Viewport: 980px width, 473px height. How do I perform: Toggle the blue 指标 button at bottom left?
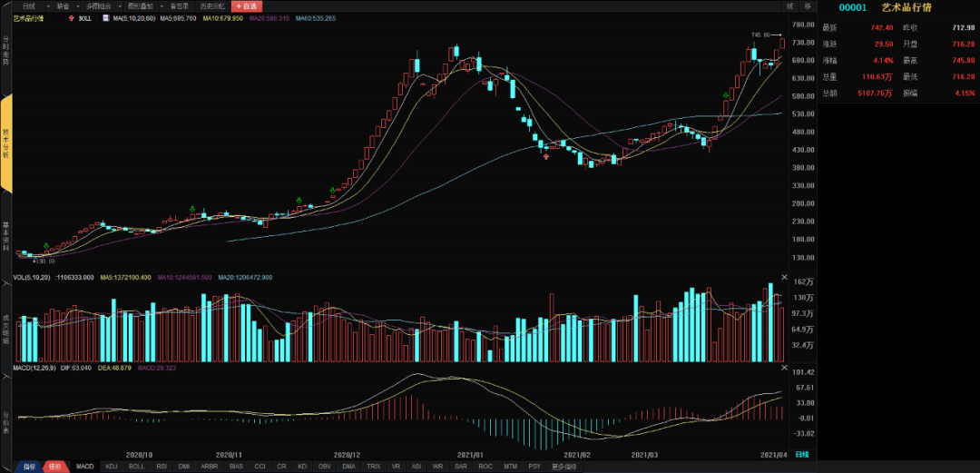30,467
